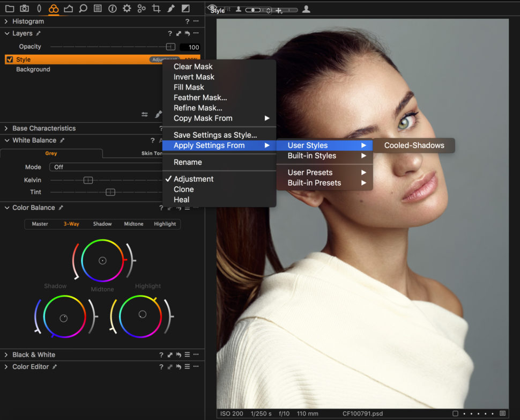The image size is (520, 420).
Task: Click the Opacity value field showing 100
Action: (191, 47)
